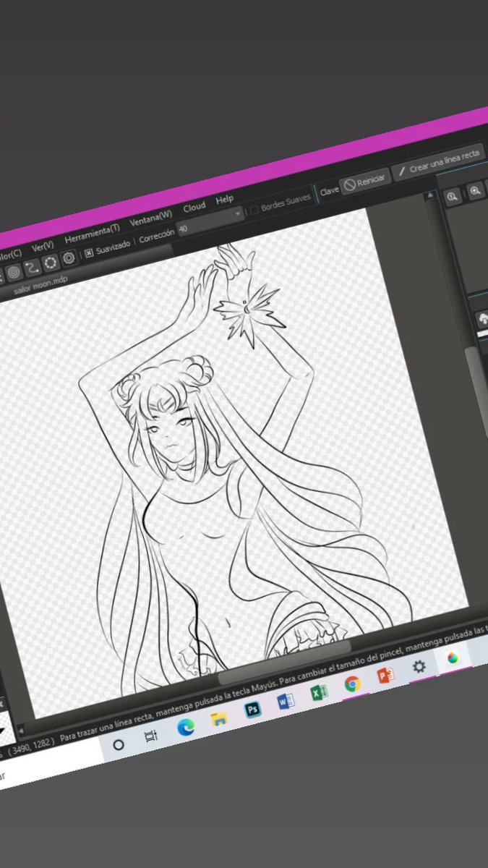Open Photoshop from the taskbar
This screenshot has height=868, width=488.
(x=252, y=710)
